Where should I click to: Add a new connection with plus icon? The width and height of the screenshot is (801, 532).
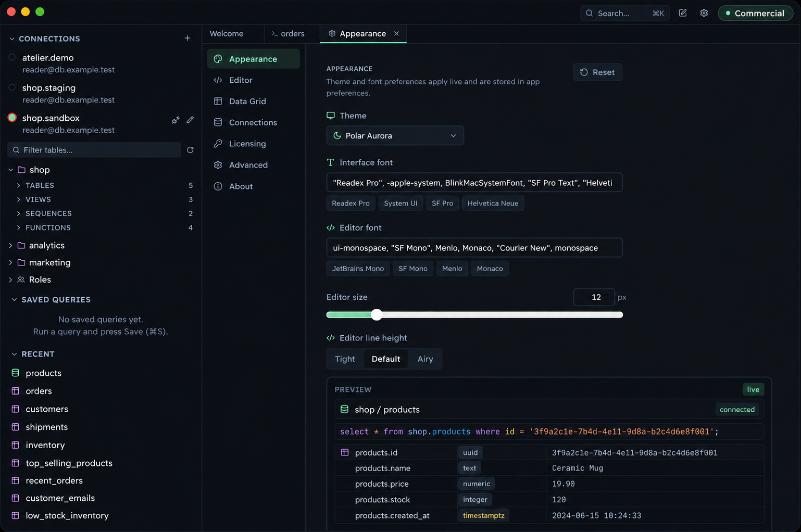[x=187, y=38]
